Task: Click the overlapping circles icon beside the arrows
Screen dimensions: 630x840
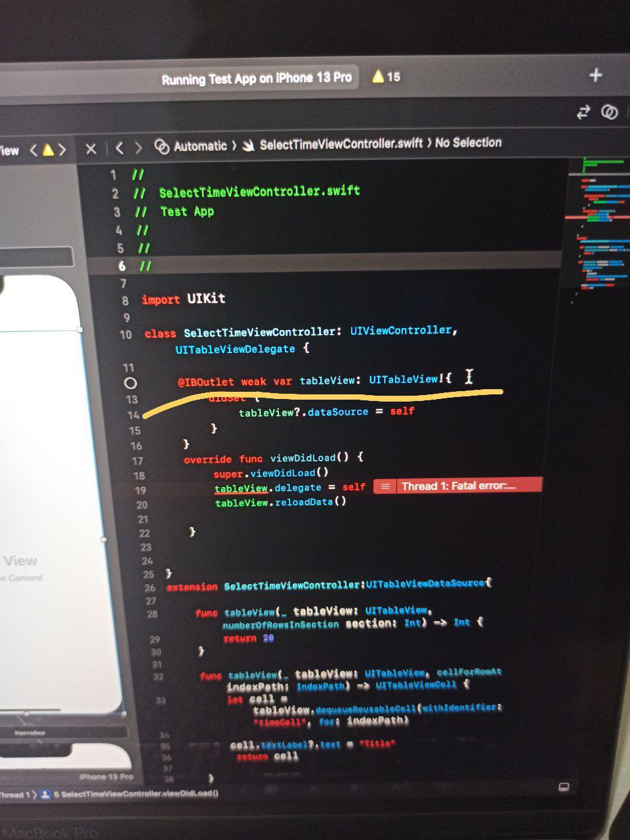Action: [x=609, y=112]
